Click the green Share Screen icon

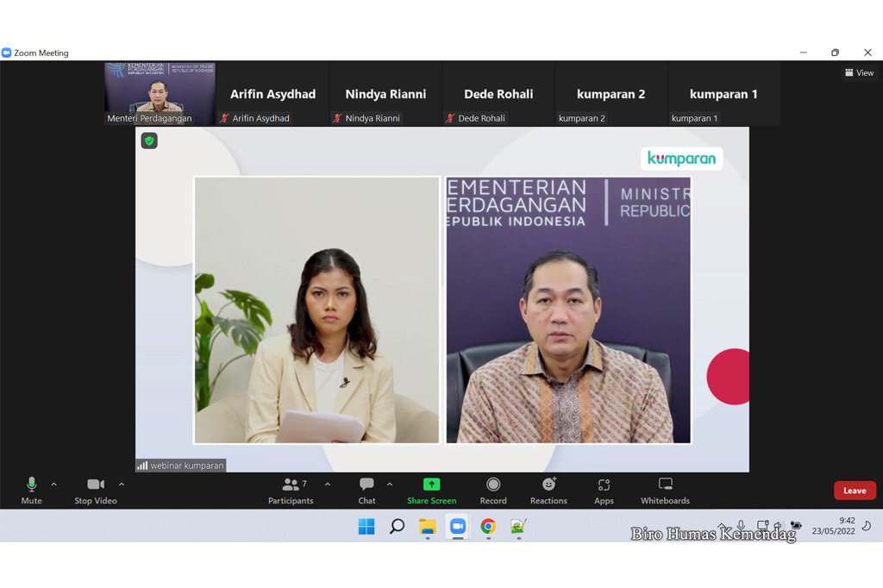431,485
